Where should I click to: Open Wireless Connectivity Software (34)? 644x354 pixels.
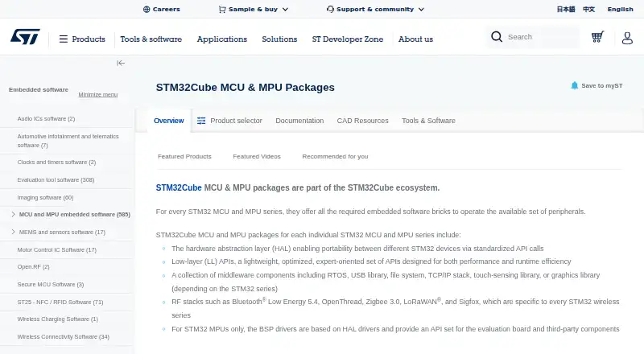(x=64, y=337)
